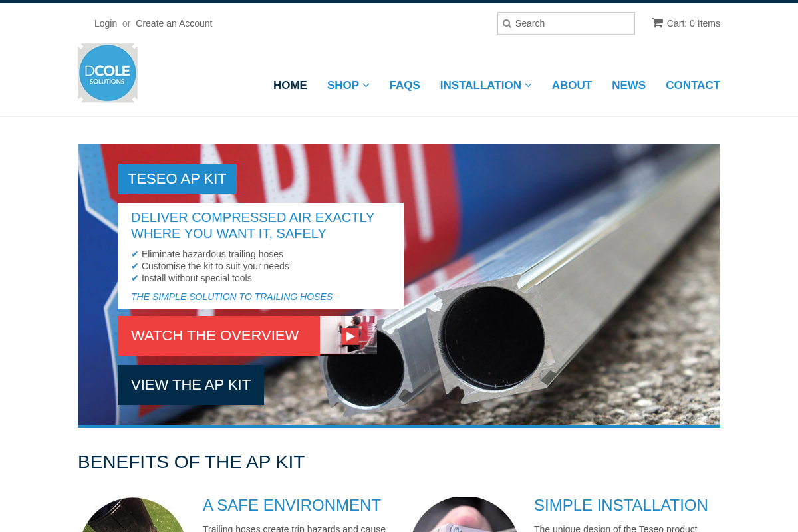Viewport: 798px width, 532px height.
Task: Click inside the Search input field
Action: [572, 23]
